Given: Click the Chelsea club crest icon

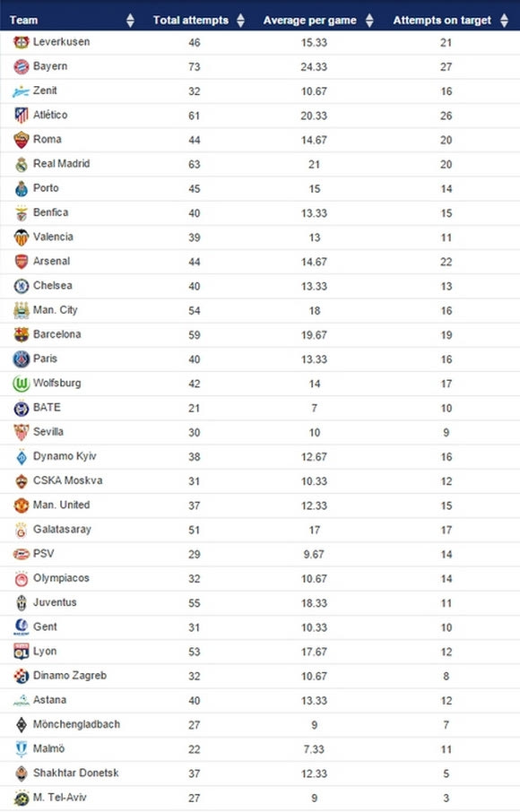Looking at the screenshot, I should (22, 286).
